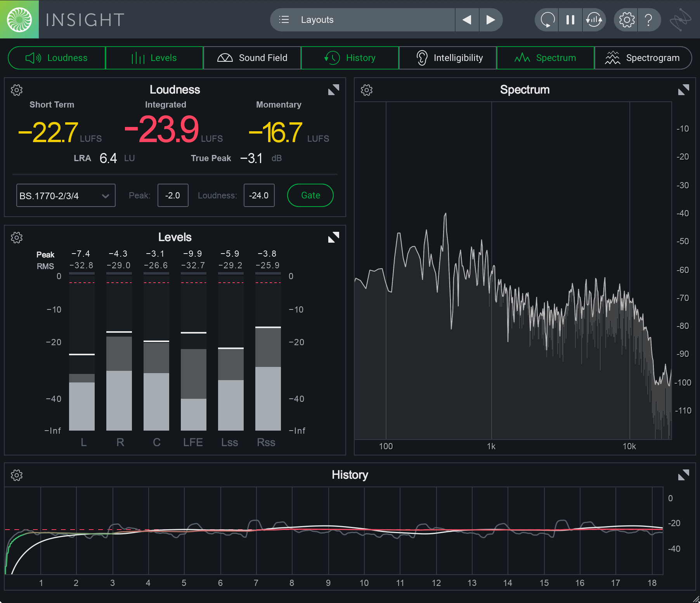Click the Rss peak value -3.8
Screen dimensions: 700x603
[267, 254]
